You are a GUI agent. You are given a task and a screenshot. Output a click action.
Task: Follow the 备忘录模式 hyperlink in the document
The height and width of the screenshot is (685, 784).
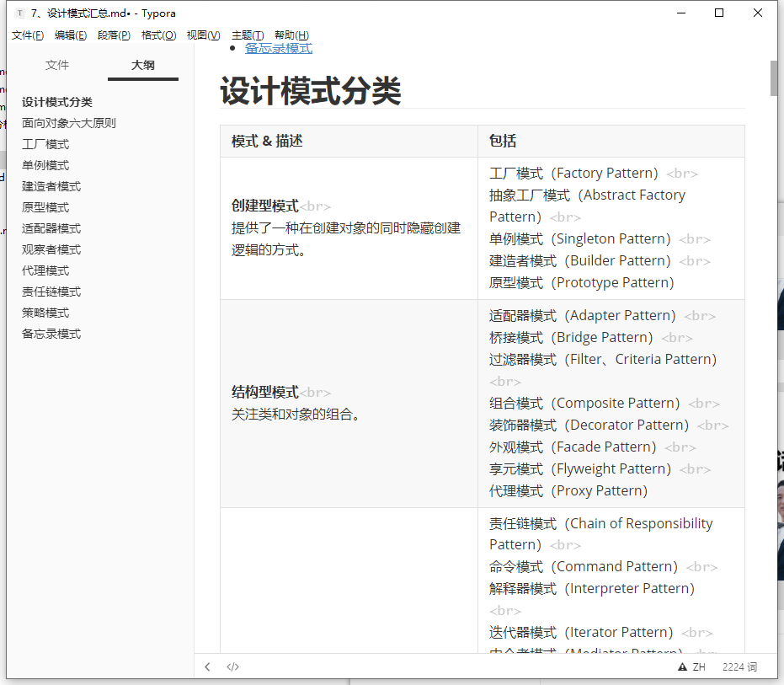pyautogui.click(x=279, y=48)
